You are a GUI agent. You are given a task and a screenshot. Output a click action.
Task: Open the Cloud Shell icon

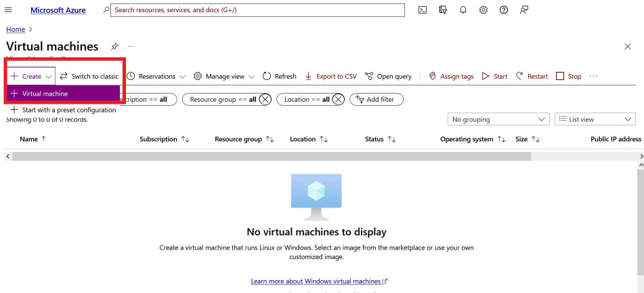tap(423, 10)
